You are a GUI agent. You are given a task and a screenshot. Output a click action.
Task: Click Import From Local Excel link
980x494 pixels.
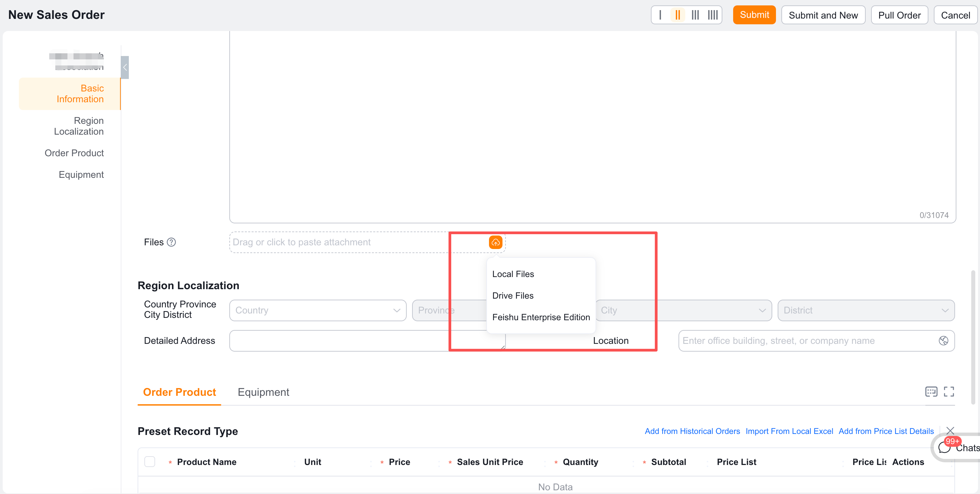789,431
